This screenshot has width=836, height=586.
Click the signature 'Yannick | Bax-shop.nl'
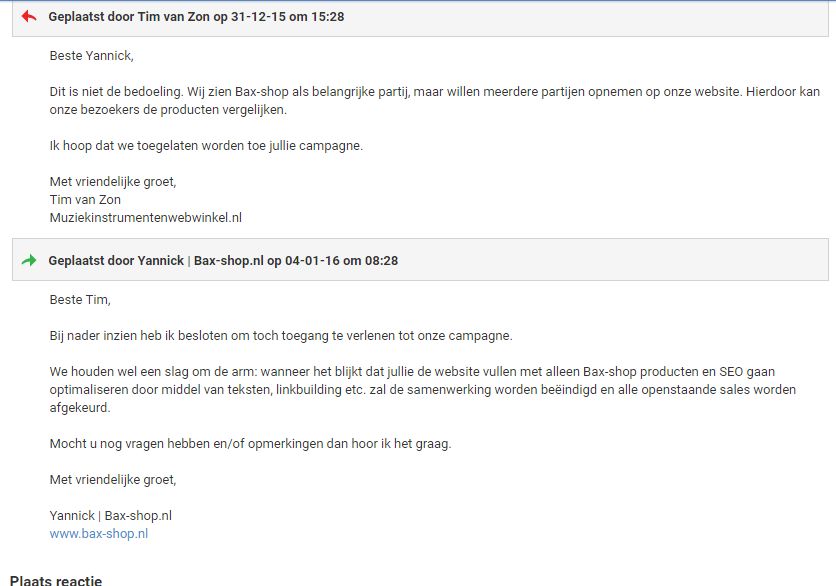coord(111,516)
